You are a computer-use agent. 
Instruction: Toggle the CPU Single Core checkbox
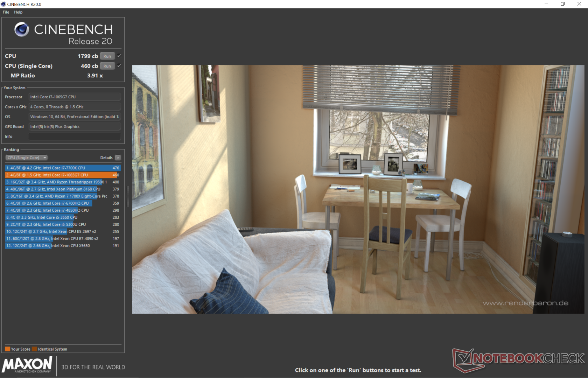(119, 65)
